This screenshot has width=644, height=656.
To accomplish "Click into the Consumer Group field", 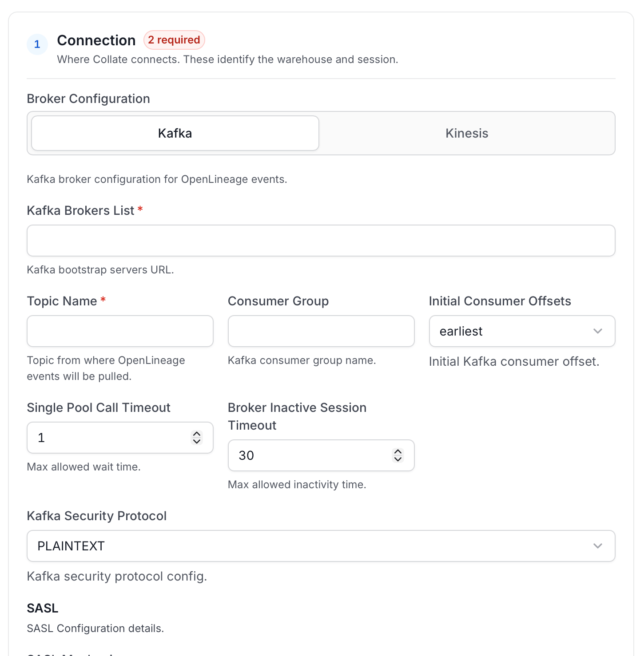I will (x=321, y=331).
